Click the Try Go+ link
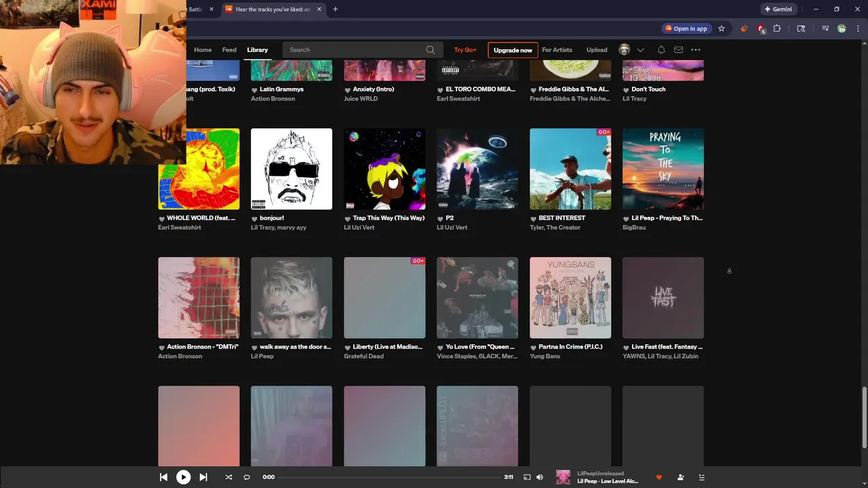The width and height of the screenshot is (868, 488). (x=465, y=49)
